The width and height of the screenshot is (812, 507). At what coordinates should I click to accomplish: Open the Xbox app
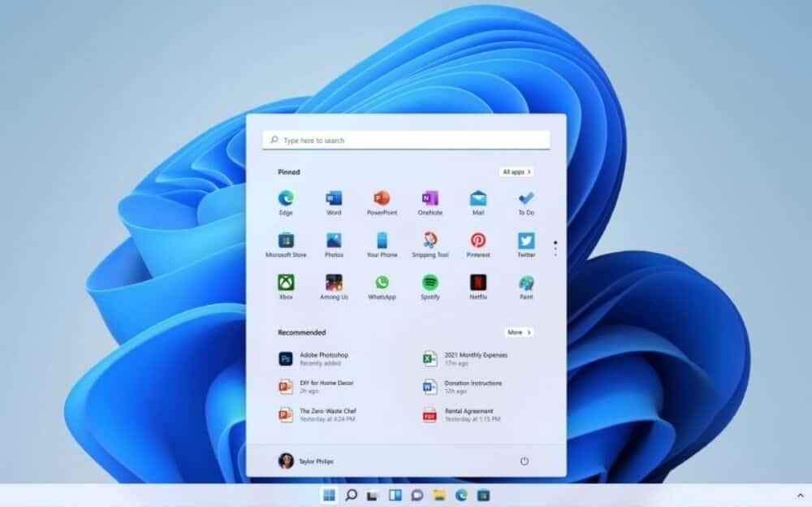286,284
